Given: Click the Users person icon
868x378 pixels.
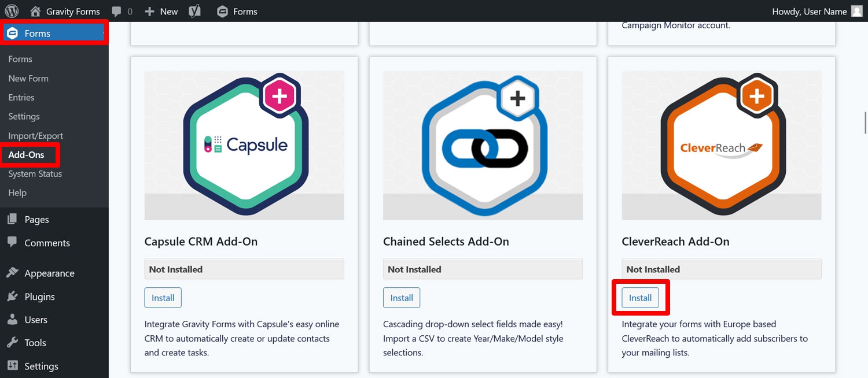Looking at the screenshot, I should [12, 319].
